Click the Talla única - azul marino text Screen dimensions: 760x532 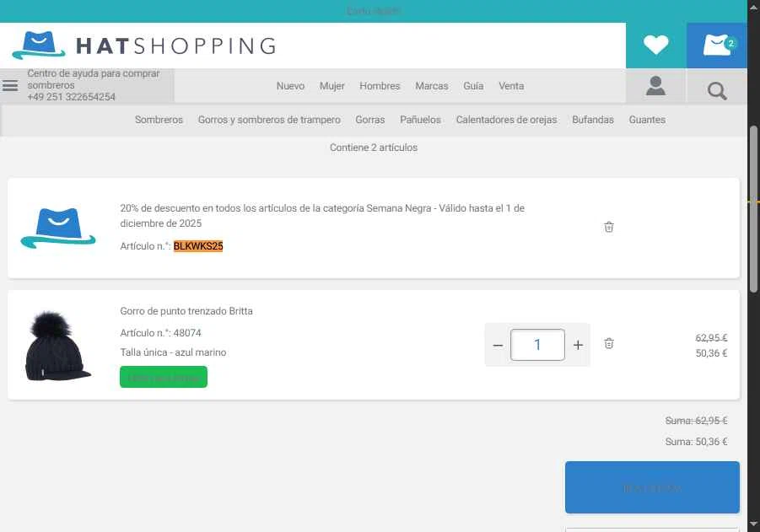point(173,352)
